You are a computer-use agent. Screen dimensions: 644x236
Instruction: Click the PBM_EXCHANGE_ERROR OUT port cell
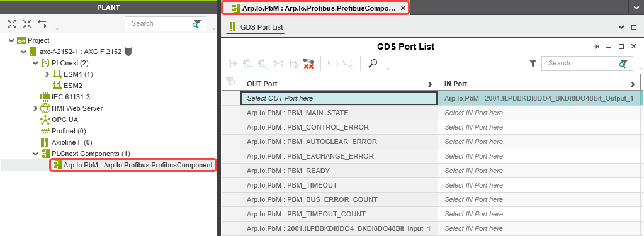[x=339, y=156]
